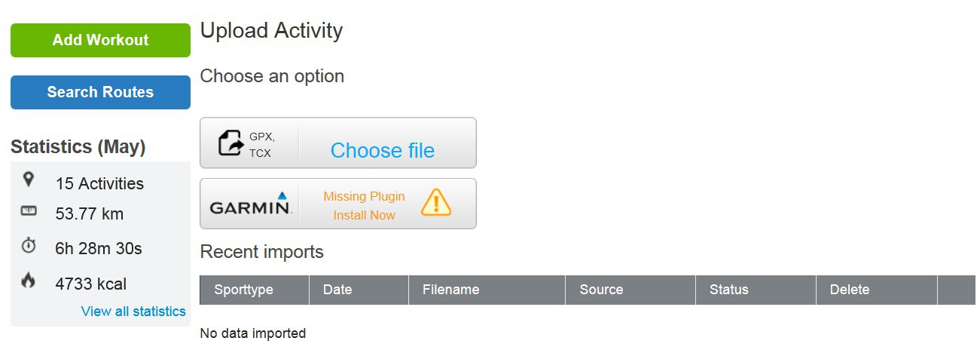Click the ruler distance icon

[29, 212]
